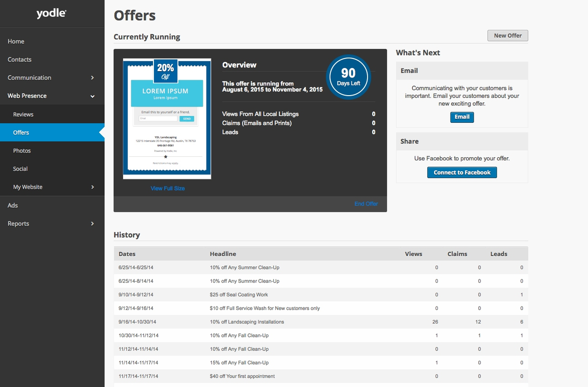Click the Email button under What's Next
This screenshot has width=588, height=387.
(462, 117)
